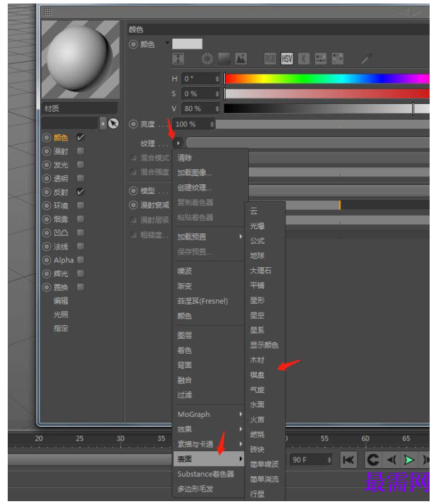Select the Kelvin (K) color mode icon
This screenshot has width=443, height=504.
pyautogui.click(x=304, y=59)
